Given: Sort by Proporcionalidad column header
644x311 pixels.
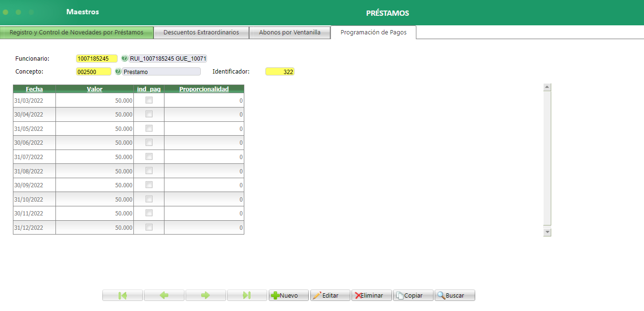Looking at the screenshot, I should pyautogui.click(x=204, y=89).
